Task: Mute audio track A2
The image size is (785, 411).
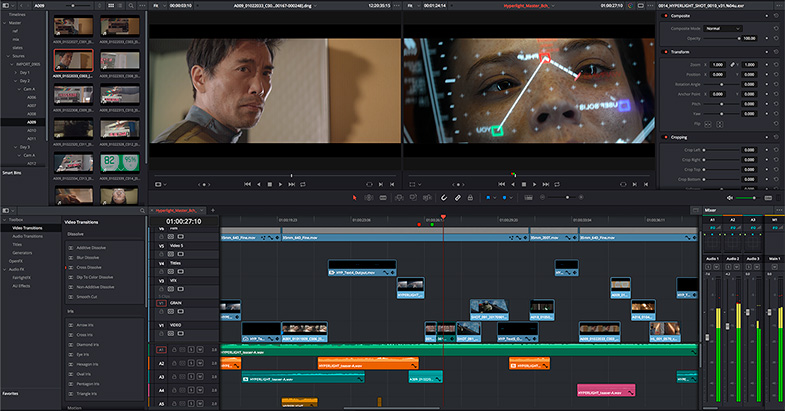Action: point(198,363)
